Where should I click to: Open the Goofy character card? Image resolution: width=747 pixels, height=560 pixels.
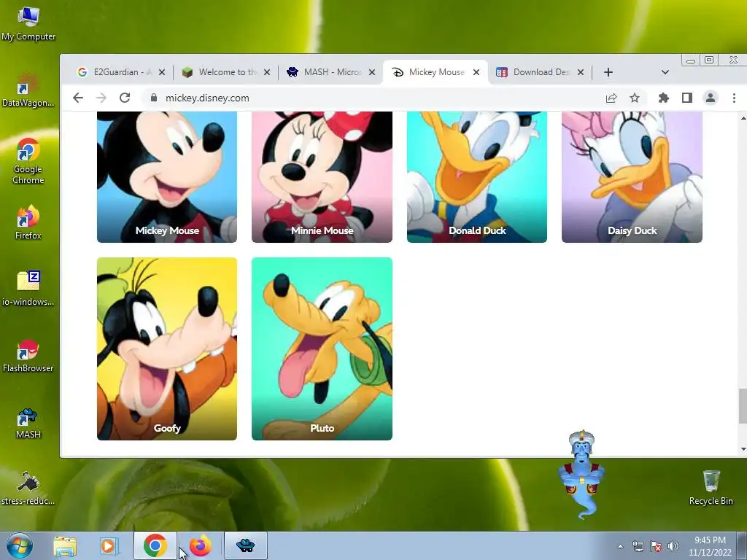pyautogui.click(x=167, y=349)
